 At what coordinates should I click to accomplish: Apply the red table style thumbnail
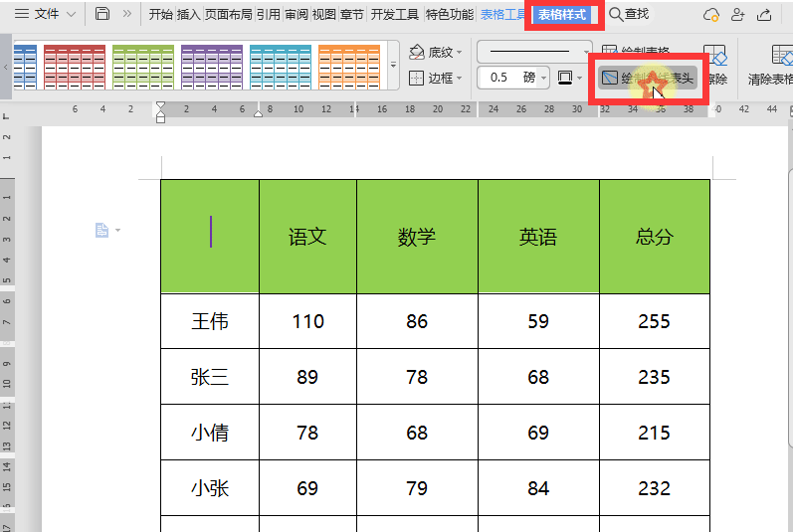pyautogui.click(x=75, y=66)
